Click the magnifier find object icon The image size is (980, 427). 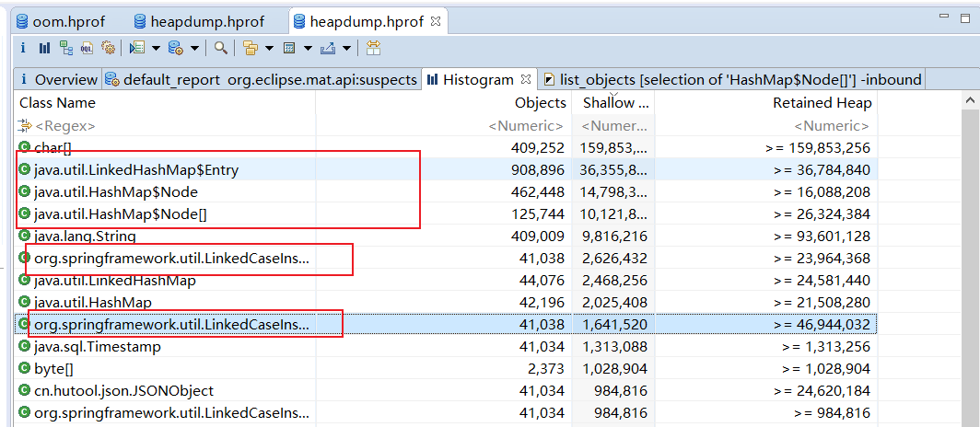pyautogui.click(x=221, y=48)
